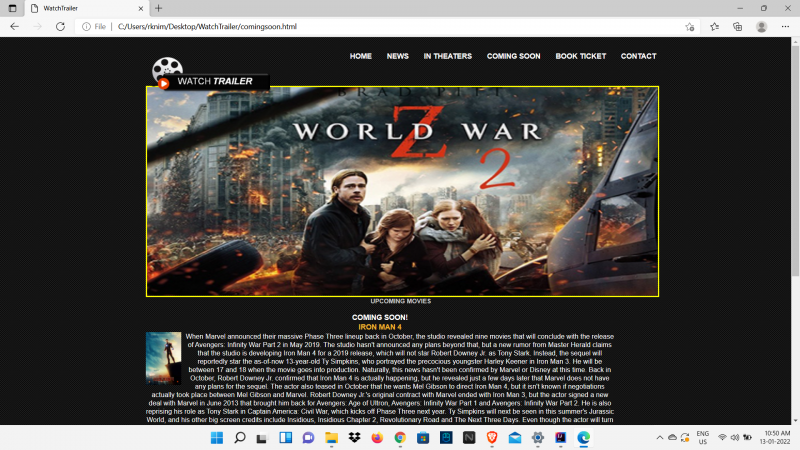Open IntelliJ IDEA from taskbar
800x450 pixels.
561,438
